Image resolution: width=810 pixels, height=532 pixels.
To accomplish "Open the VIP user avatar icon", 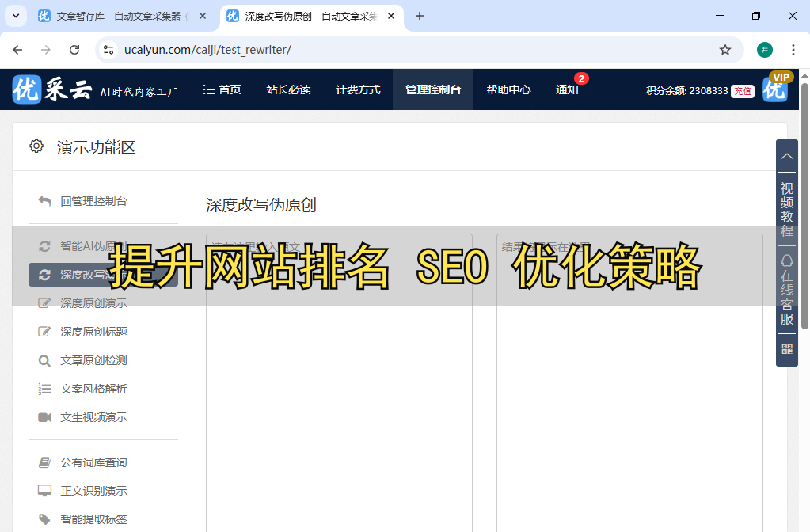I will click(x=775, y=89).
